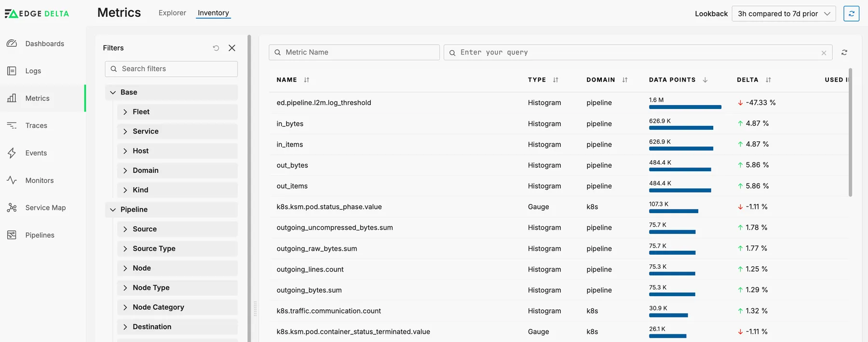Refresh the page with top-right refresh button
Screen dimensions: 868x342
coord(851,14)
